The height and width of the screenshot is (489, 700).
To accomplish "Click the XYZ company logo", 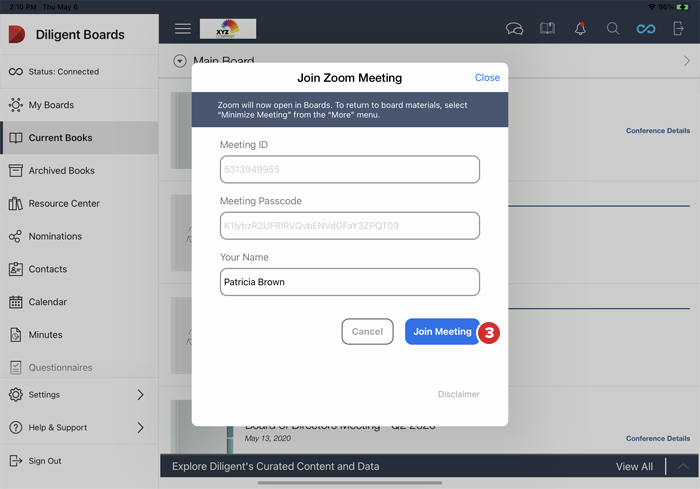I will pyautogui.click(x=228, y=29).
